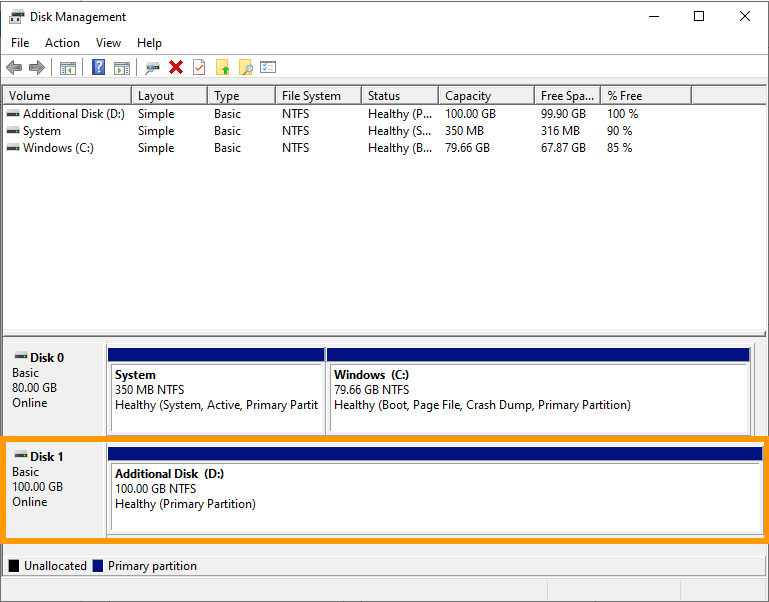Click the magnifier search icon in the toolbar
The width and height of the screenshot is (769, 602).
point(245,67)
